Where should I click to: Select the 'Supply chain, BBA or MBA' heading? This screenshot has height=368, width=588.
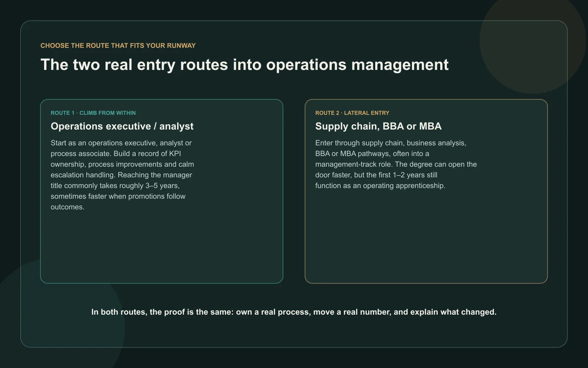[379, 126]
